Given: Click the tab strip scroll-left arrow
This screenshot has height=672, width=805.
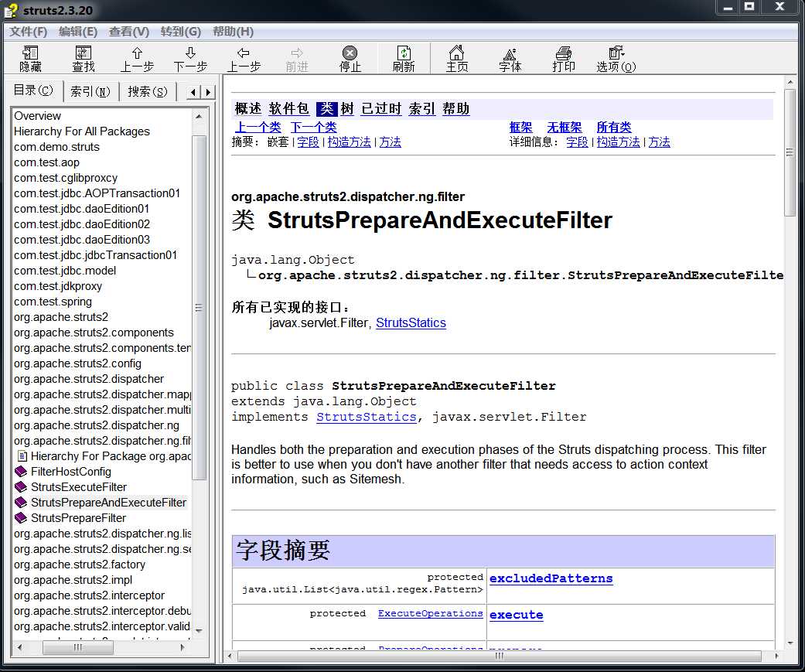Looking at the screenshot, I should click(x=193, y=92).
